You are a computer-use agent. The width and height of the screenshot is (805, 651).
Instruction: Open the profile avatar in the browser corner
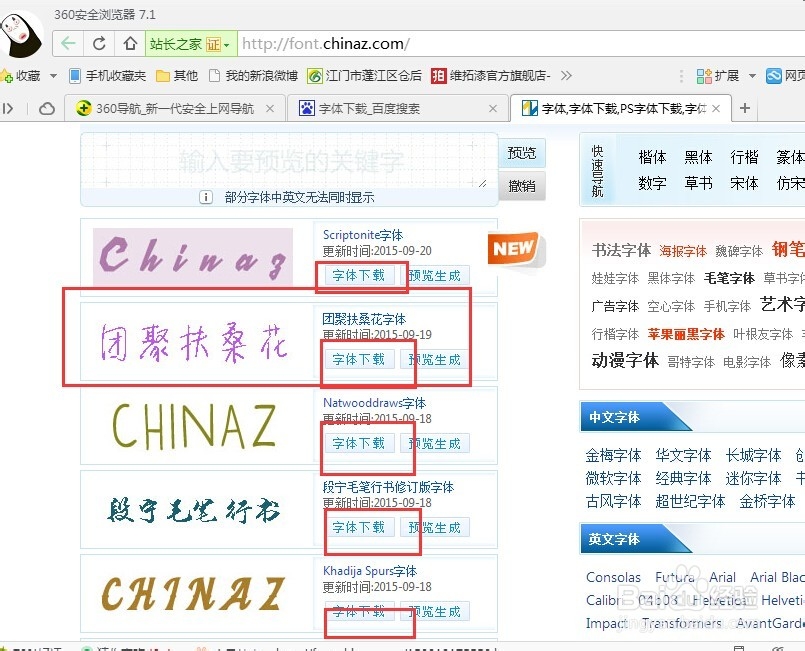(21, 34)
